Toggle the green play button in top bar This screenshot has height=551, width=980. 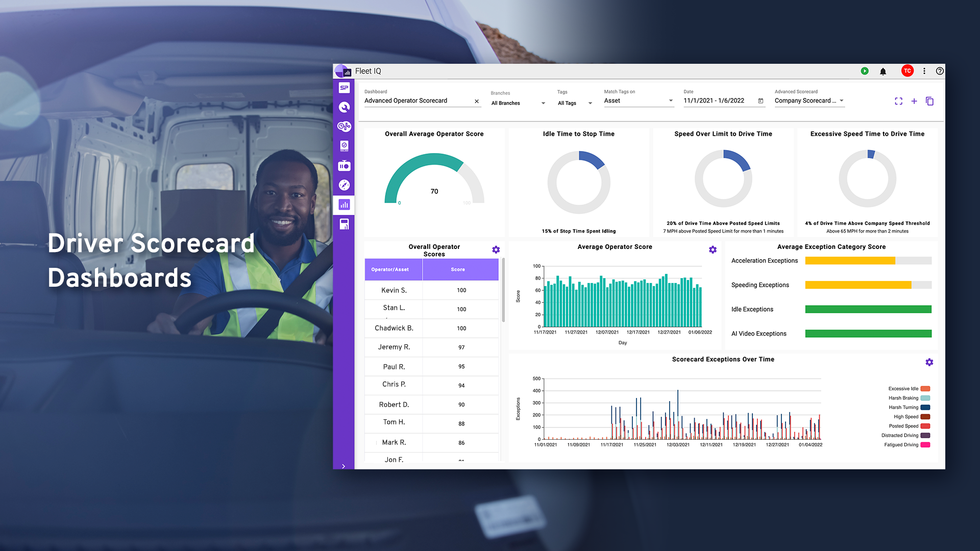click(x=865, y=70)
